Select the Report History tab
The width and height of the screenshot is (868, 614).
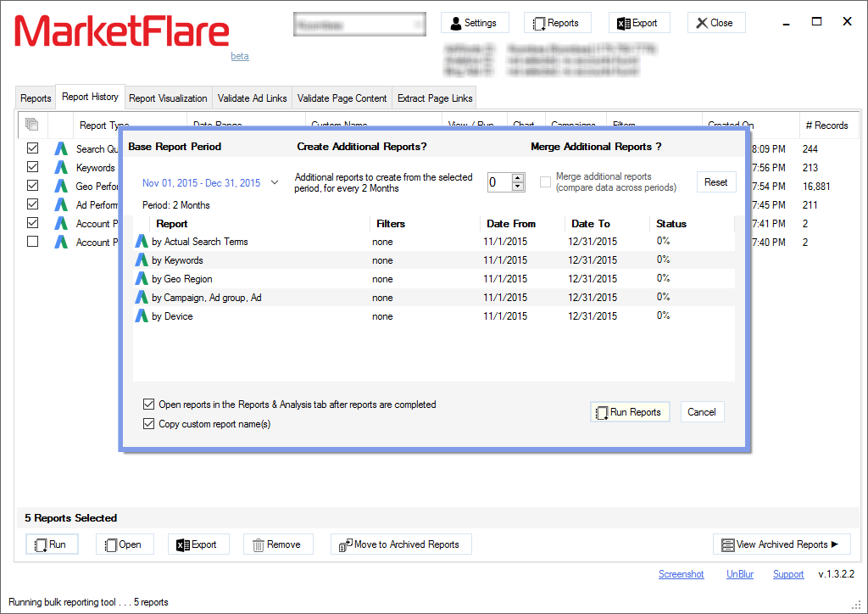pos(90,97)
